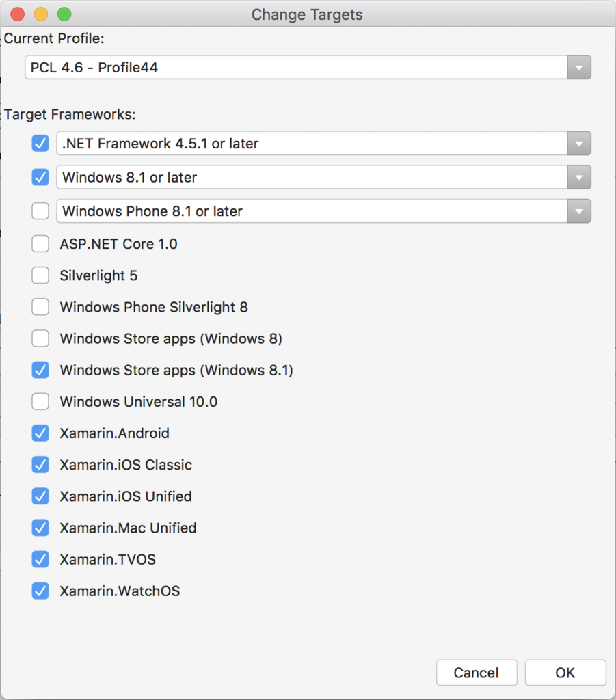Uncheck the Xamarin.WatchOS checkbox
The image size is (616, 700).
click(40, 591)
